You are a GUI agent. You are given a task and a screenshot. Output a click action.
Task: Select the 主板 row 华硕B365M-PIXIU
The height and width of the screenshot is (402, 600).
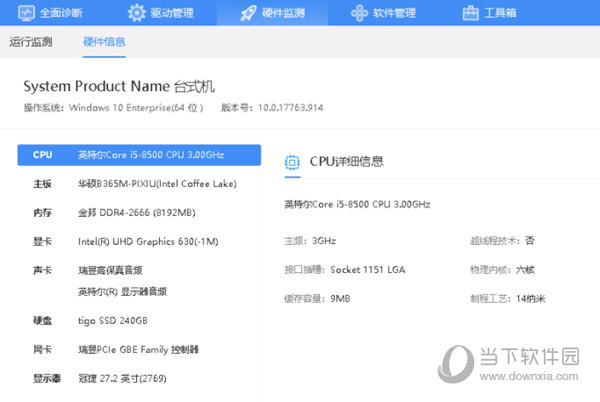click(139, 184)
